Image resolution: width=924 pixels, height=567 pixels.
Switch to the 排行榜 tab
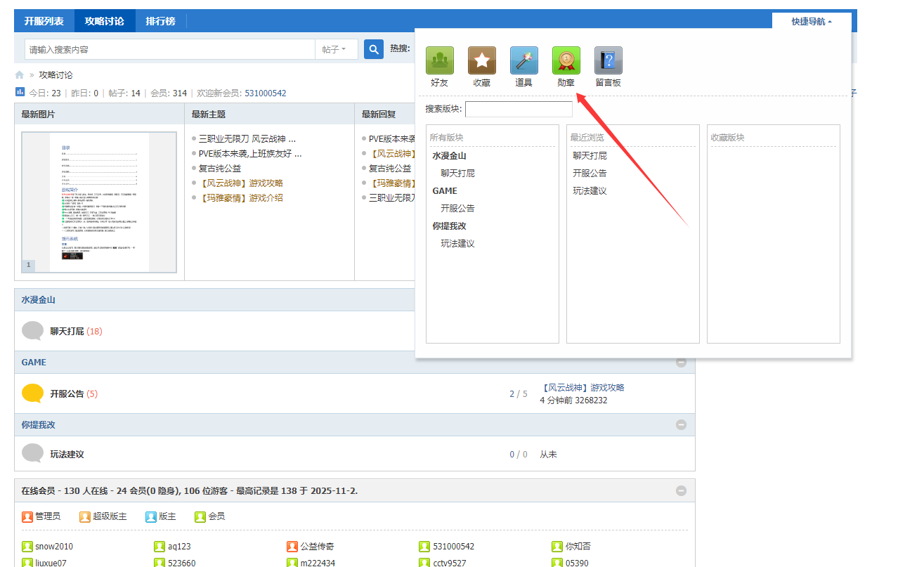click(160, 21)
